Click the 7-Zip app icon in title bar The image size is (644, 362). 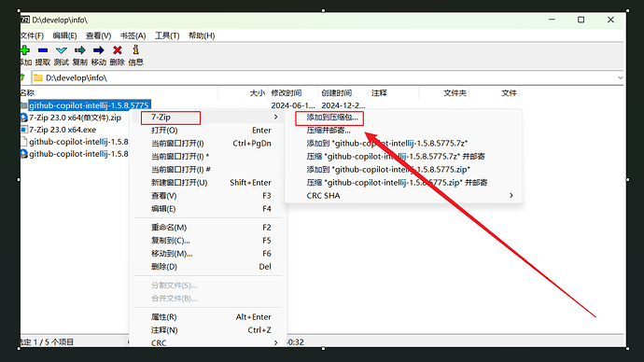coord(25,20)
